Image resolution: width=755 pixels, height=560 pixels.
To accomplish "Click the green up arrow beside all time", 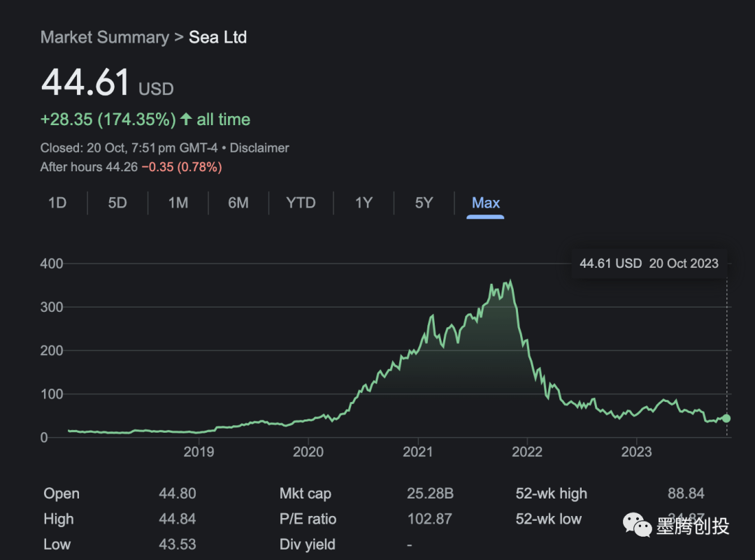I will tap(186, 120).
